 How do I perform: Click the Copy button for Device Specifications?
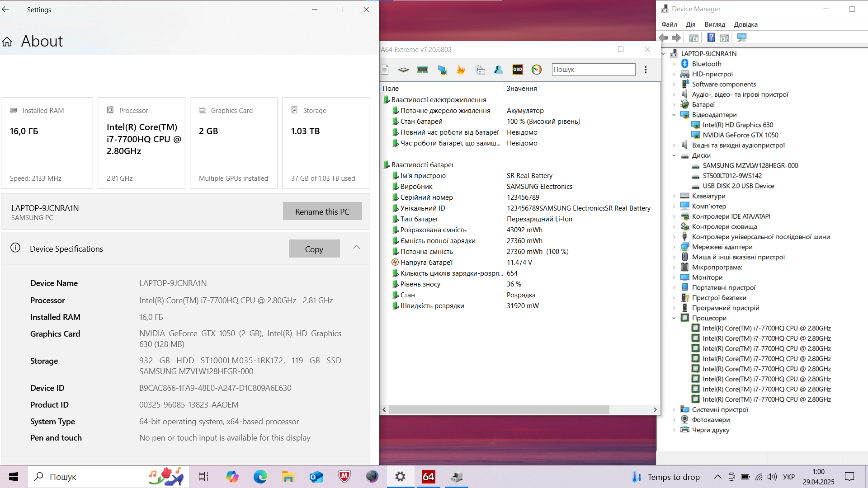[314, 249]
